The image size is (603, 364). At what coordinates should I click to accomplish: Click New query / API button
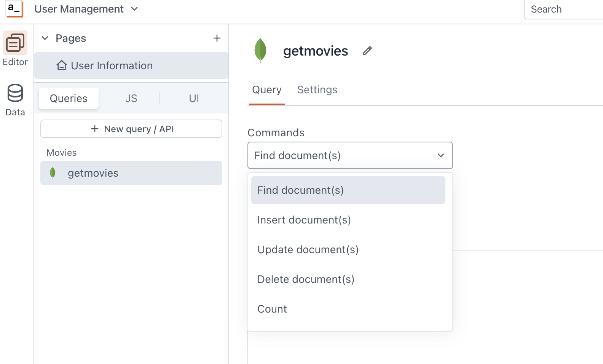(131, 129)
